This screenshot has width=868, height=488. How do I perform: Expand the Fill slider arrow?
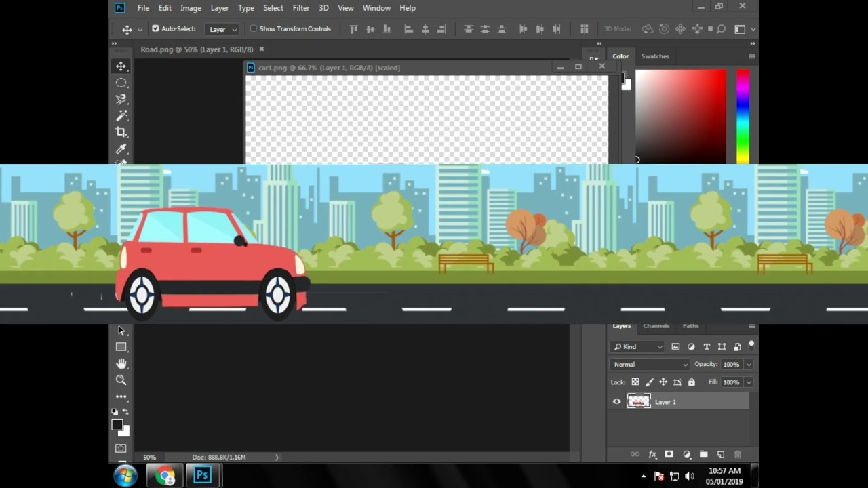[x=749, y=382]
